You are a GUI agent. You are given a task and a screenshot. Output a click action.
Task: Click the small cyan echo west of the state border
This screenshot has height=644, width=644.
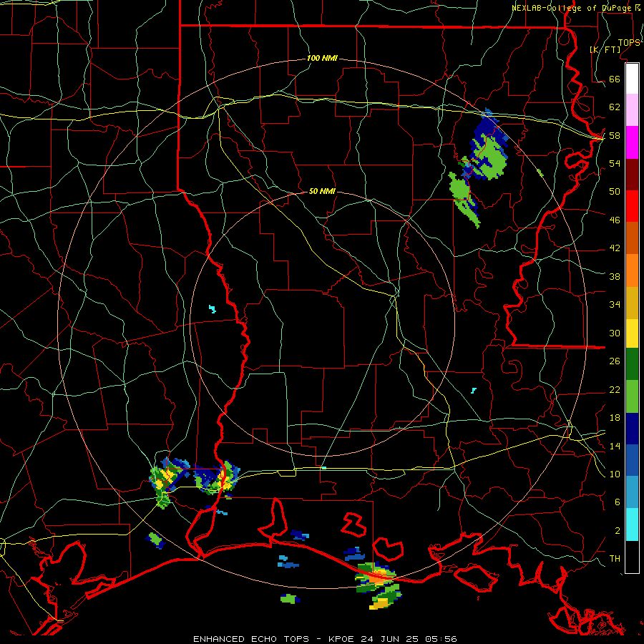213,308
